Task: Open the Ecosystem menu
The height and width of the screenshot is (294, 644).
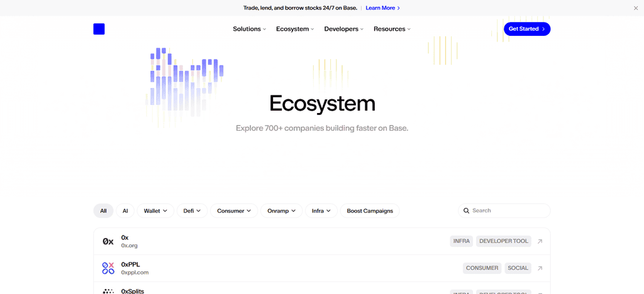Action: tap(295, 29)
